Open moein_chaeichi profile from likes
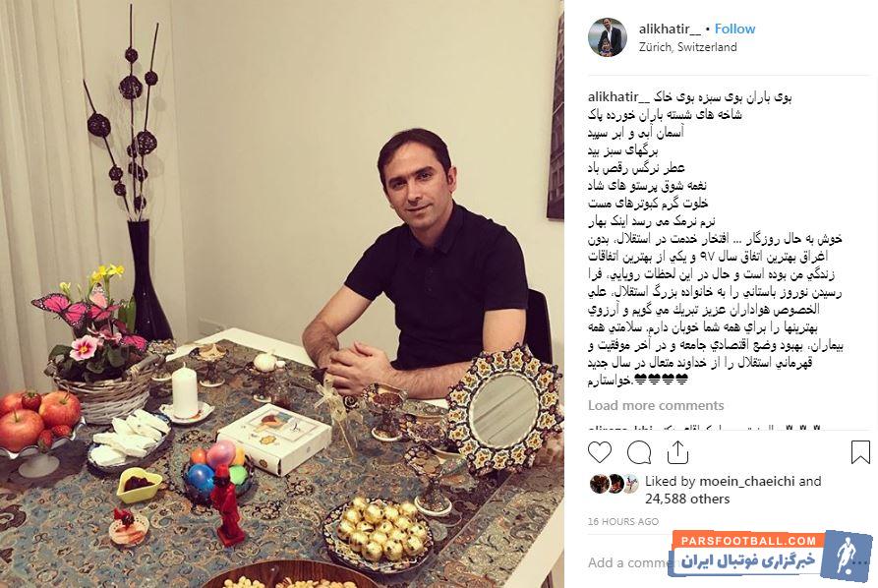 [x=746, y=481]
